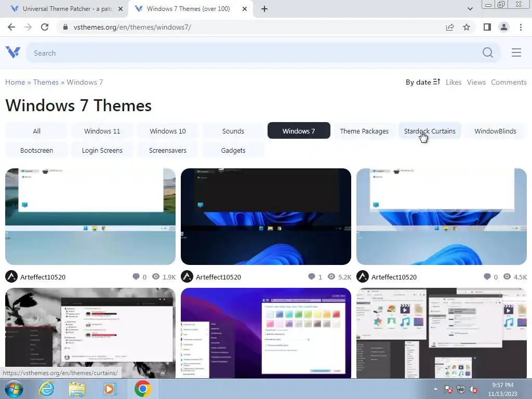Click the network tray icon
This screenshot has height=399, width=532.
460,389
